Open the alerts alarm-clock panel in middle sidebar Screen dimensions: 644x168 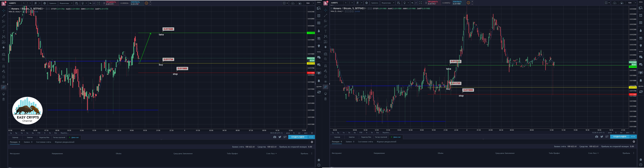point(319,15)
